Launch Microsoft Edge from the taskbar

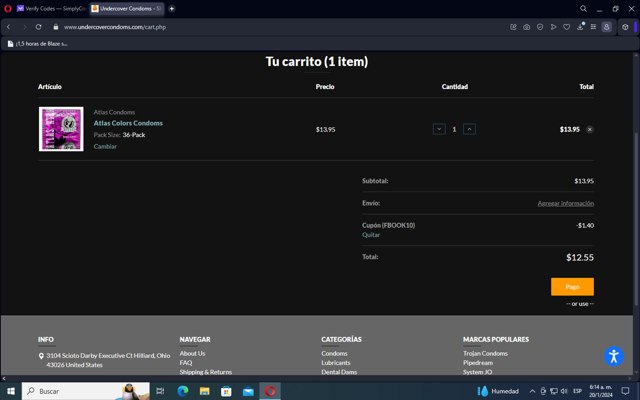(182, 391)
